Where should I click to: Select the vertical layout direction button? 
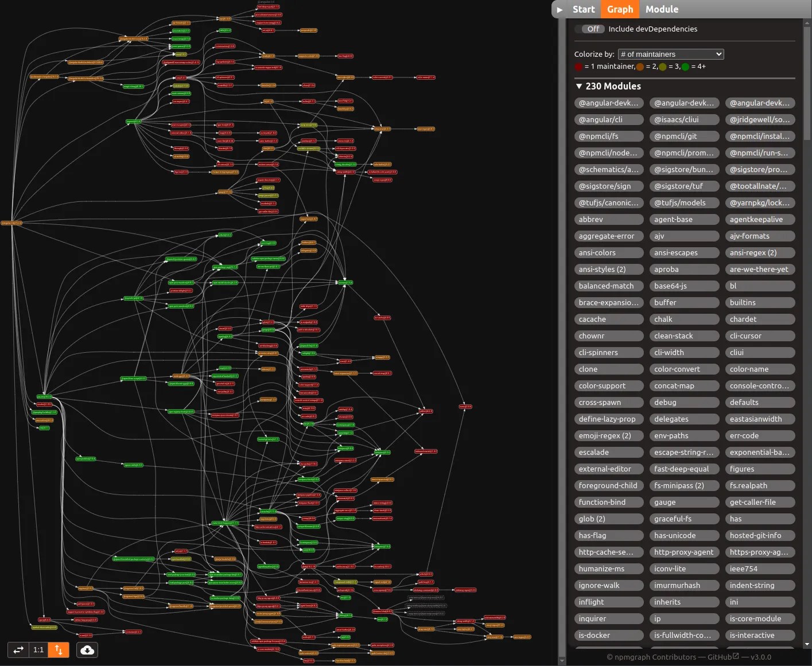coord(59,650)
